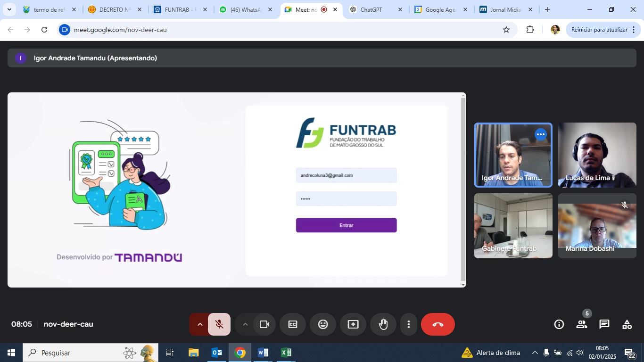Turn on closed captions
644x362 pixels.
293,324
